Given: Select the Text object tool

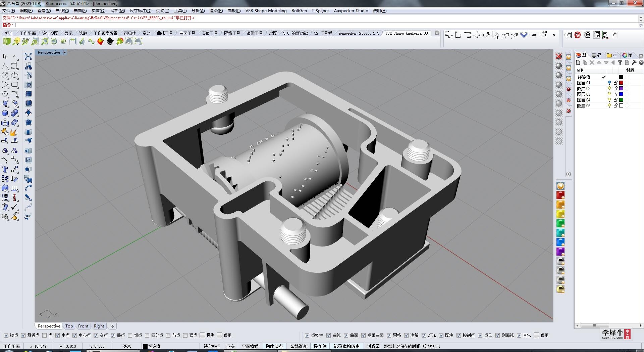Looking at the screenshot, I should tap(5, 169).
